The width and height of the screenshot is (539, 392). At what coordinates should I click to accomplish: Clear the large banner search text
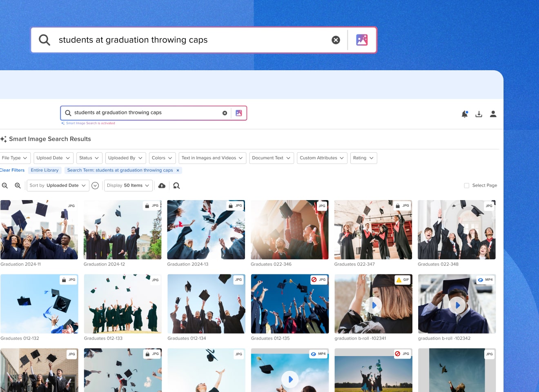336,40
